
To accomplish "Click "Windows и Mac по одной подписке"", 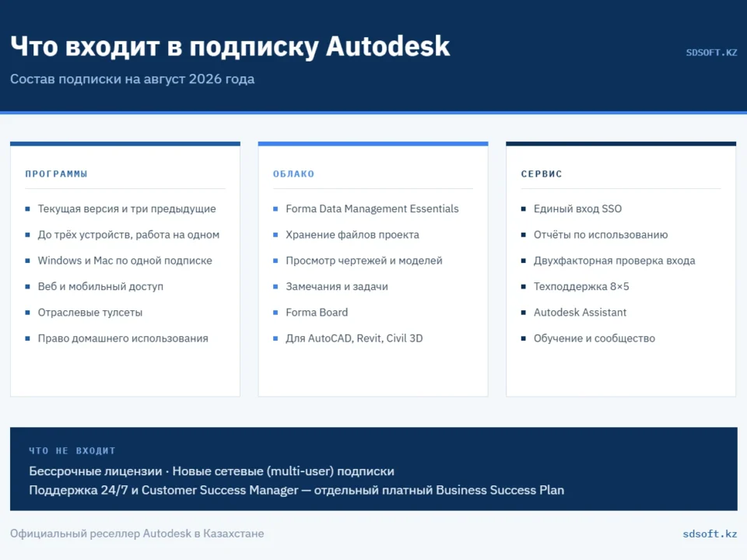I will point(124,261).
